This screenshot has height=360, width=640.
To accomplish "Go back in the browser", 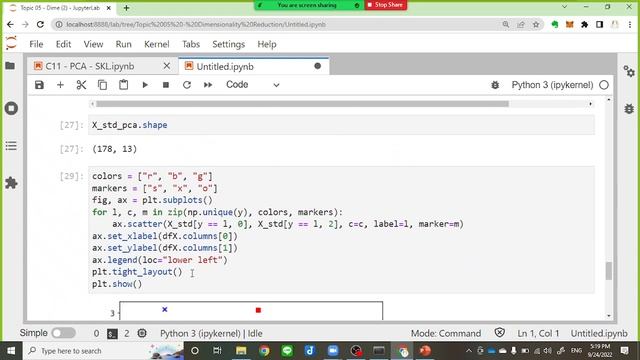I will tap(10, 24).
